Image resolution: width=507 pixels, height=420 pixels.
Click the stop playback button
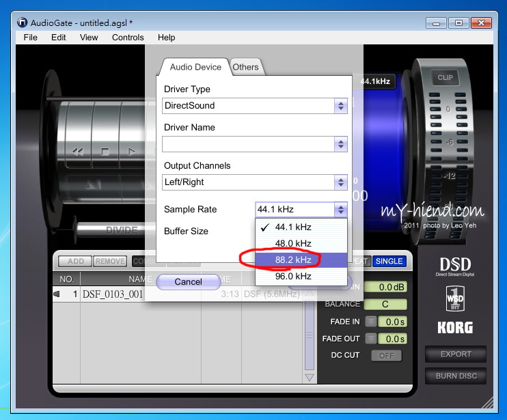pos(105,152)
